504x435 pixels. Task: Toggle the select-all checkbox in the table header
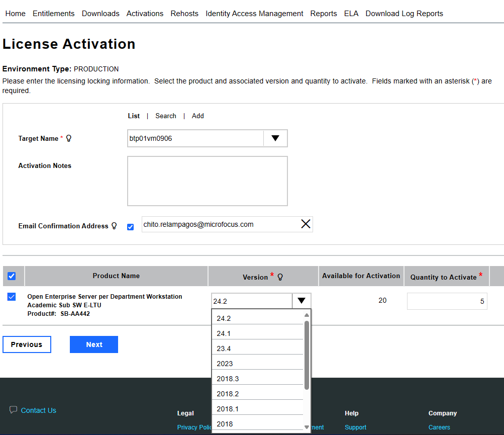(13, 276)
